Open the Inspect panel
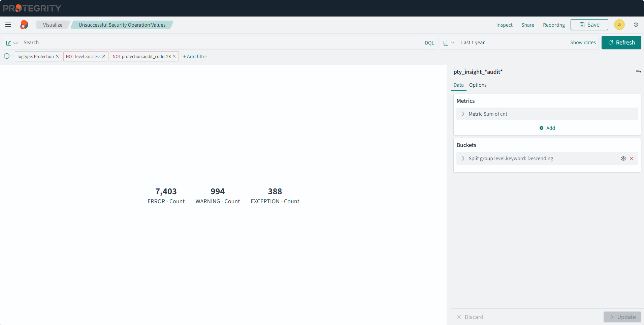The height and width of the screenshot is (325, 644). coord(504,25)
